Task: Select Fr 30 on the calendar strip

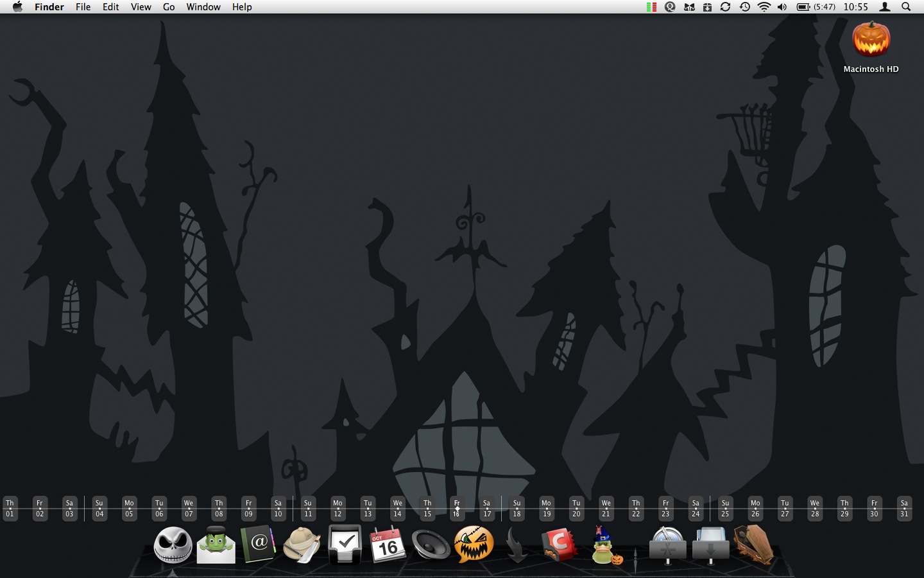Action: (x=874, y=509)
